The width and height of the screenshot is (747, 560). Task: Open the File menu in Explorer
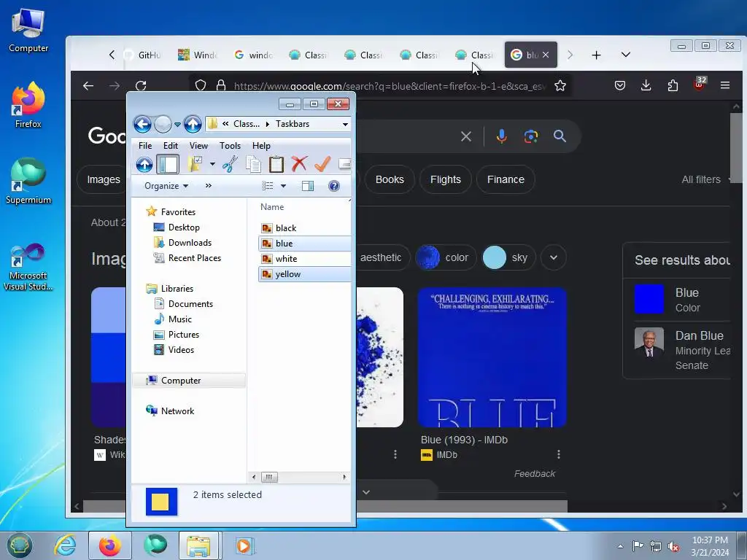coord(145,146)
